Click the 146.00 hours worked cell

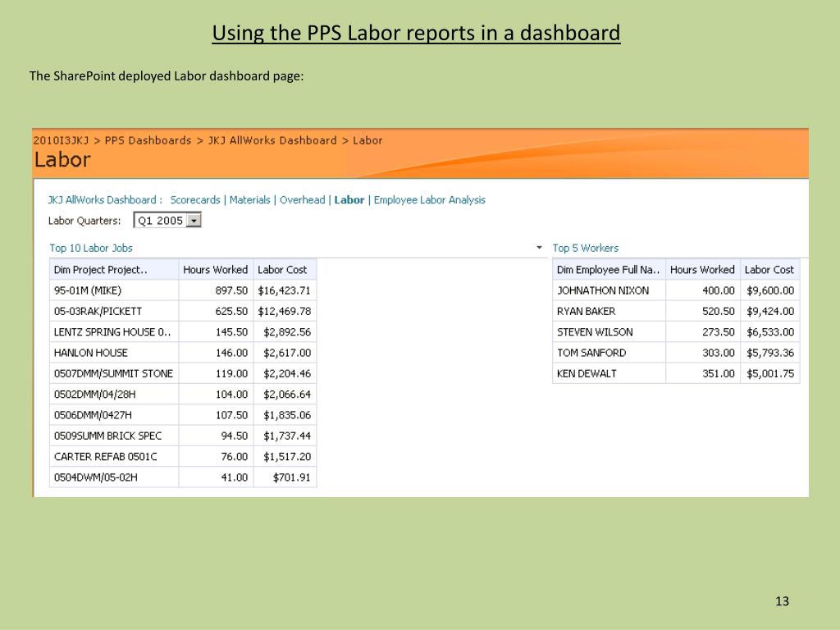point(216,353)
